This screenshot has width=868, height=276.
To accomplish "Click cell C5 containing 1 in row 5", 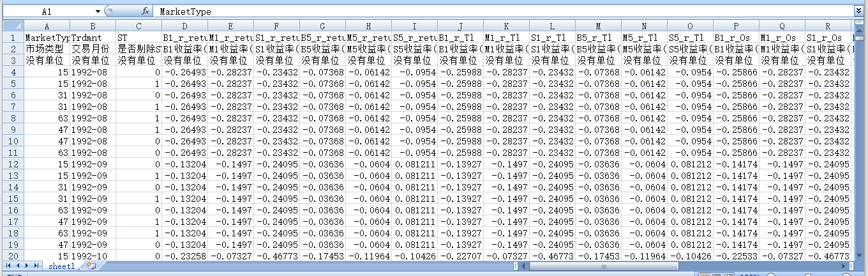I will click(138, 83).
